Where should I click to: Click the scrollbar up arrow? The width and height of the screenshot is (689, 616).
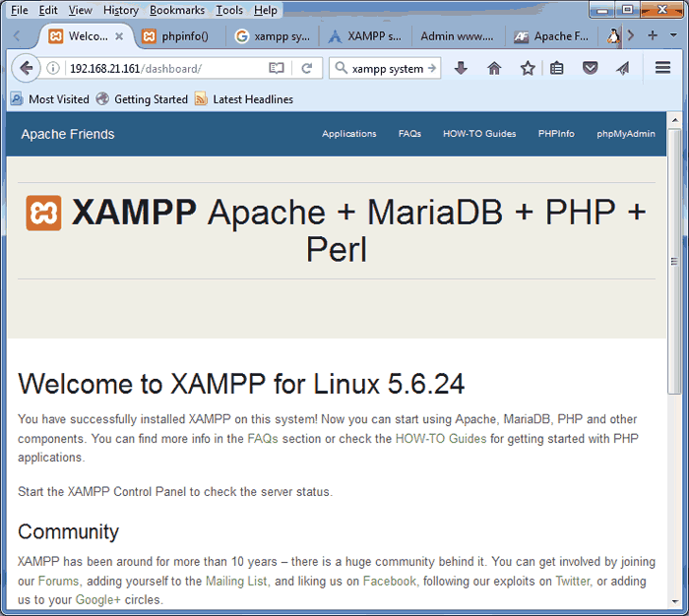click(x=674, y=119)
